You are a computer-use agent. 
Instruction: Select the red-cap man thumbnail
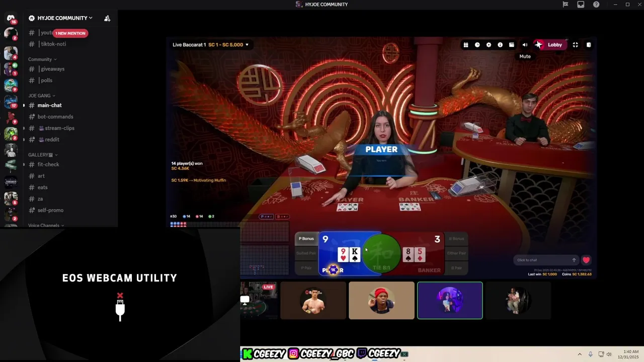coord(381,301)
